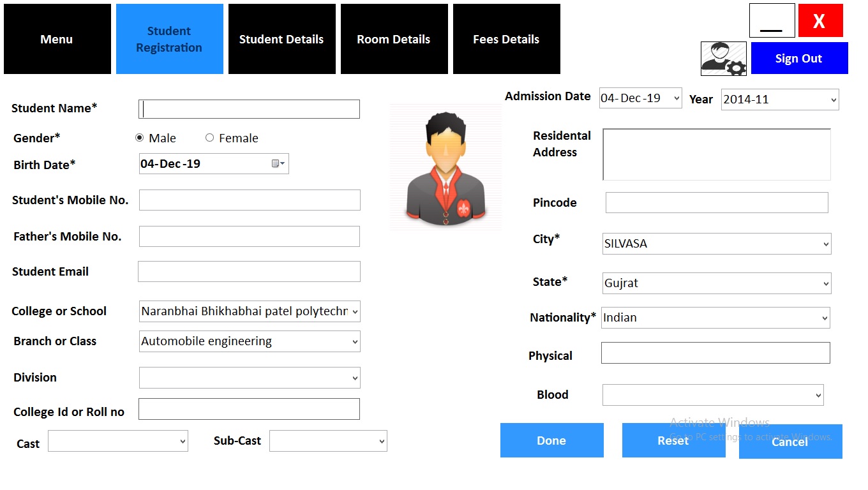Screen dimensions: 868x490
Task: Open the Fees Details tab
Action: point(506,39)
